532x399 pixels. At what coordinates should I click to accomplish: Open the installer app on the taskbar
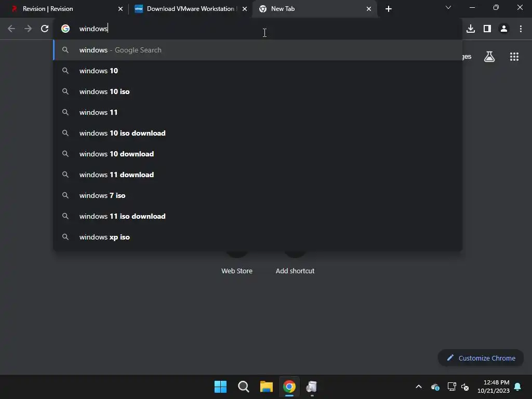click(312, 387)
